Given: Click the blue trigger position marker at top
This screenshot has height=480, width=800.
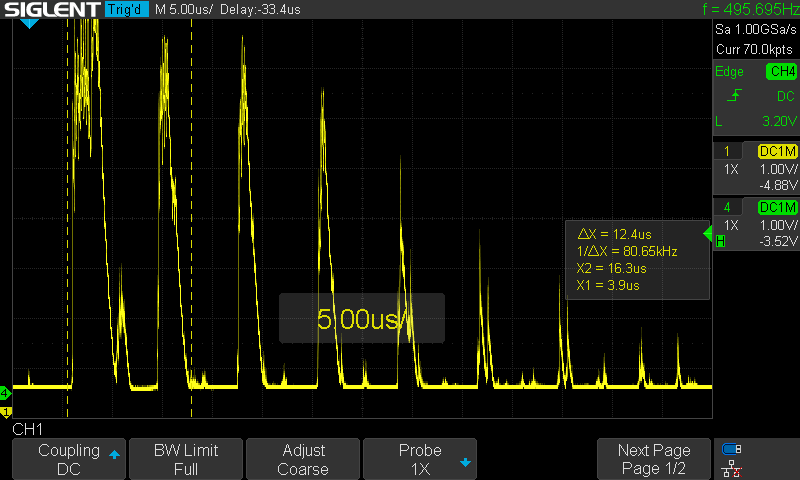Looking at the screenshot, I should pyautogui.click(x=30, y=23).
